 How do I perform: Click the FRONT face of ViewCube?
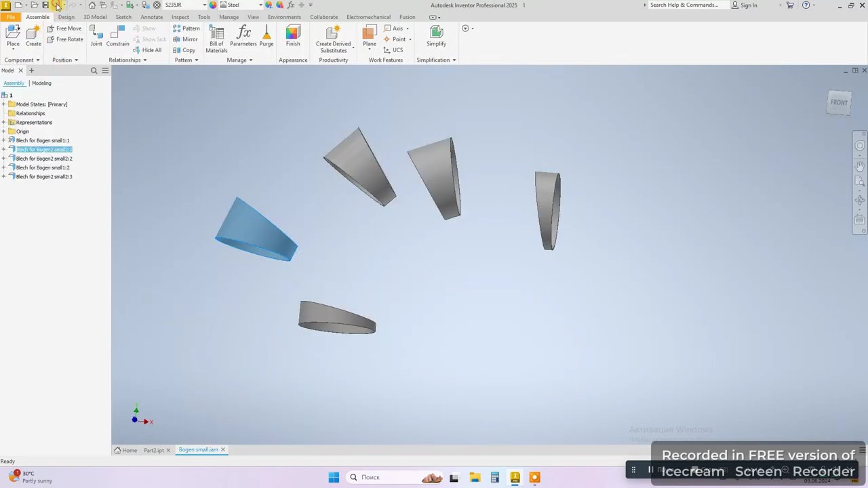[x=839, y=102]
